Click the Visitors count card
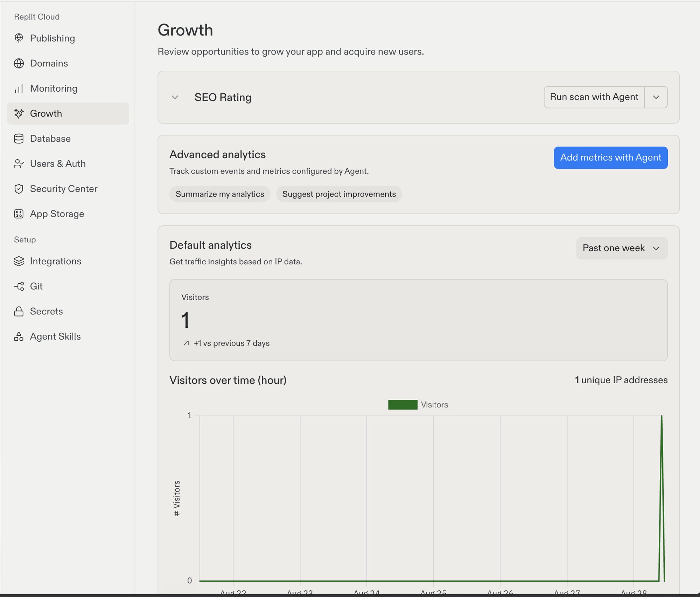The width and height of the screenshot is (700, 597). 418,320
